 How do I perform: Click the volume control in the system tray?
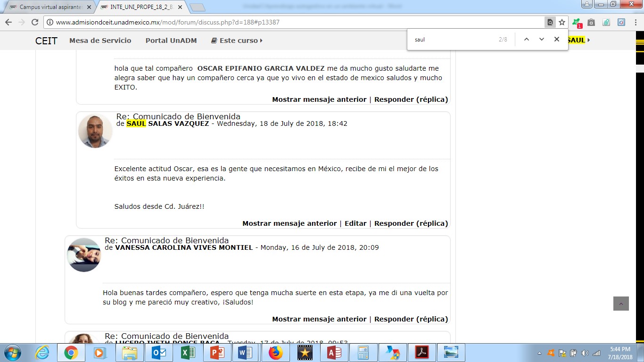point(585,352)
